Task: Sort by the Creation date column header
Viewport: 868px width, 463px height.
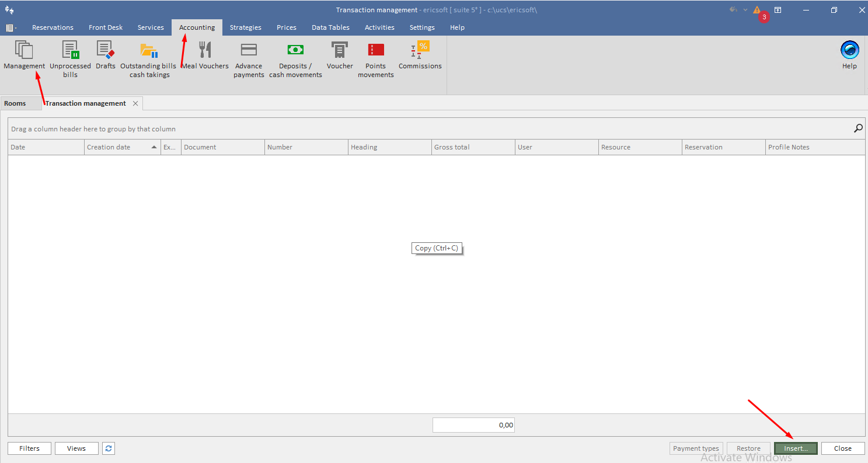Action: coord(123,147)
